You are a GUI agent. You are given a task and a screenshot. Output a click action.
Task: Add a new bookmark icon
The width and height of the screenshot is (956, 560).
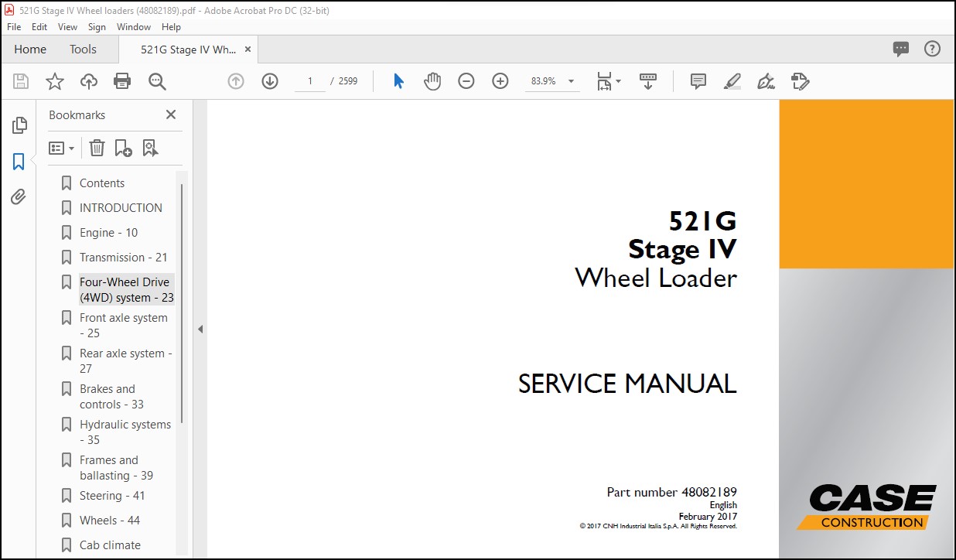[x=123, y=148]
